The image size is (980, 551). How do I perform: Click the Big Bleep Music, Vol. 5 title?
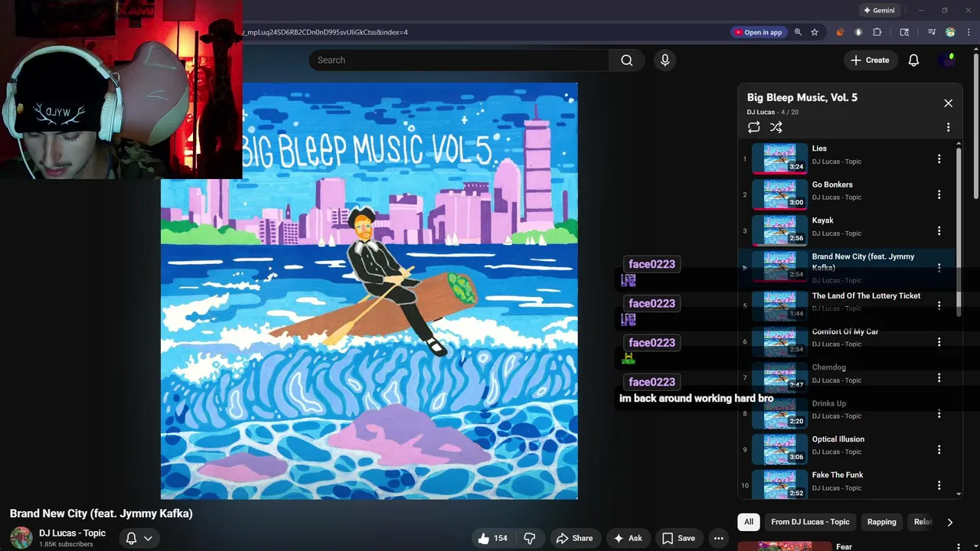(802, 97)
